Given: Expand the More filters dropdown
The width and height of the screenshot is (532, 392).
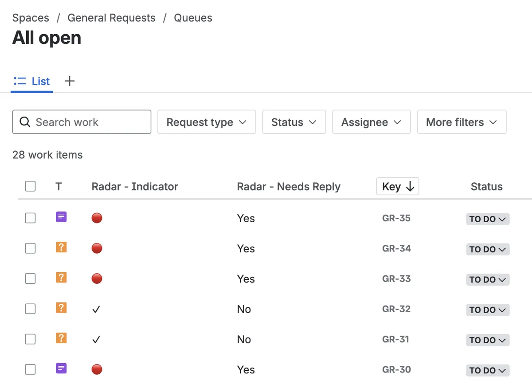Looking at the screenshot, I should tap(462, 122).
